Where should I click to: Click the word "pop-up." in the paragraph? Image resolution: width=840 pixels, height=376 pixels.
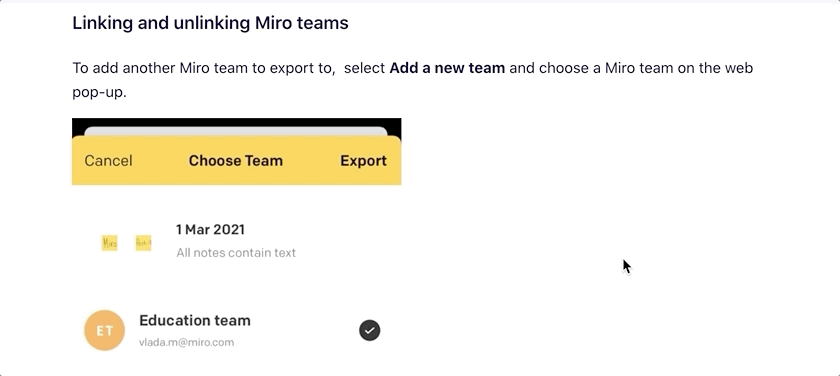(99, 92)
